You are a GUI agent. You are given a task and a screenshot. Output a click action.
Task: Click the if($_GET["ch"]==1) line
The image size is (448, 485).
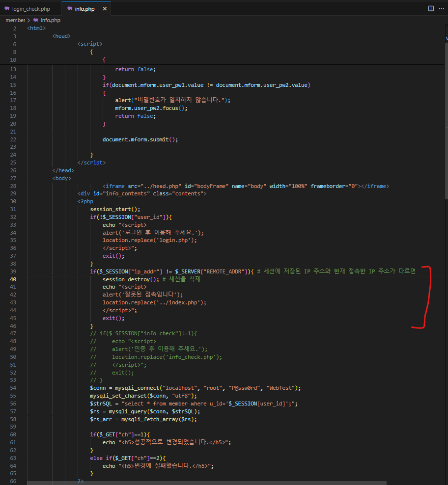(x=120, y=434)
